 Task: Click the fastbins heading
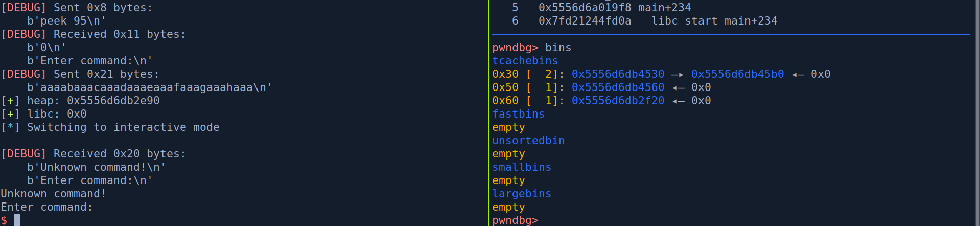point(518,114)
